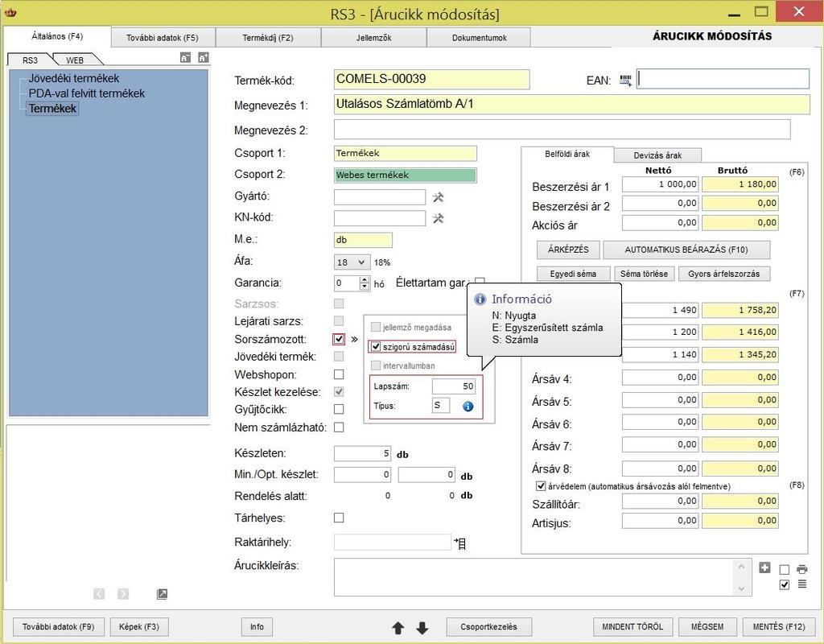
Task: Select the 'Általános (F4)' tab
Action: pyautogui.click(x=57, y=36)
